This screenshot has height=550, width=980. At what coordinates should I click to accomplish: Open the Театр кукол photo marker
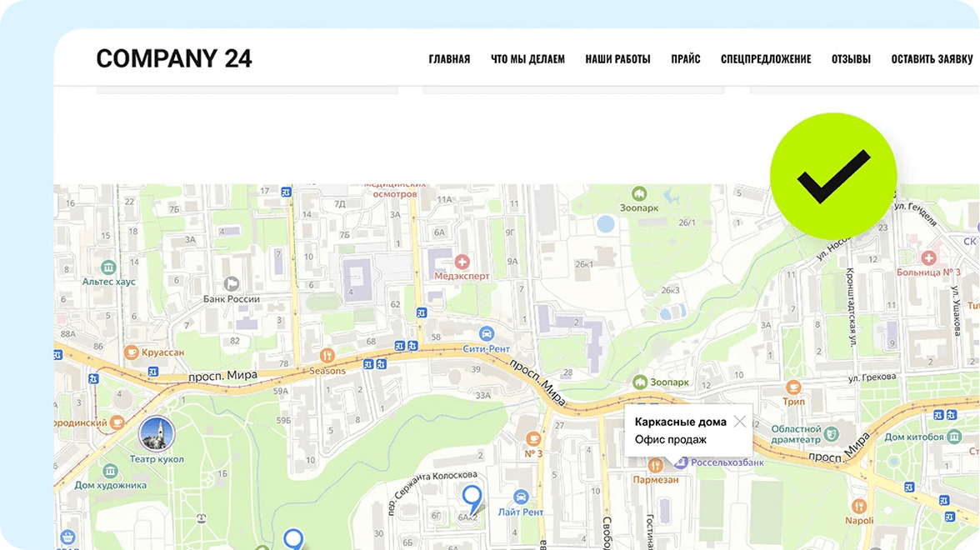(x=156, y=434)
